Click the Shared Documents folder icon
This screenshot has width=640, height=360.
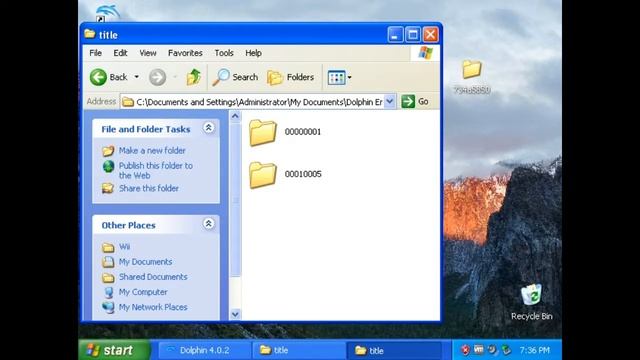coord(108,278)
